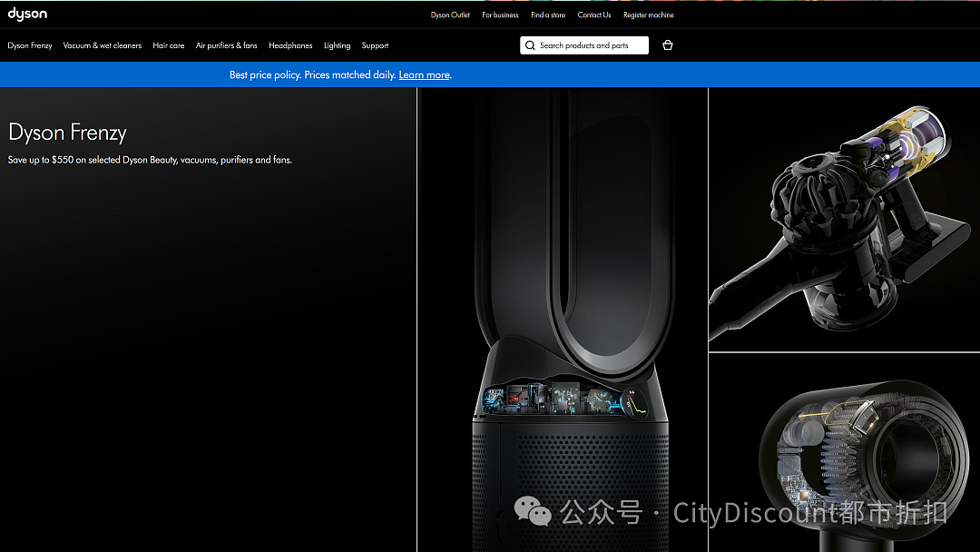Image resolution: width=980 pixels, height=552 pixels.
Task: Open Air purifiers & fans menu
Action: (x=226, y=45)
